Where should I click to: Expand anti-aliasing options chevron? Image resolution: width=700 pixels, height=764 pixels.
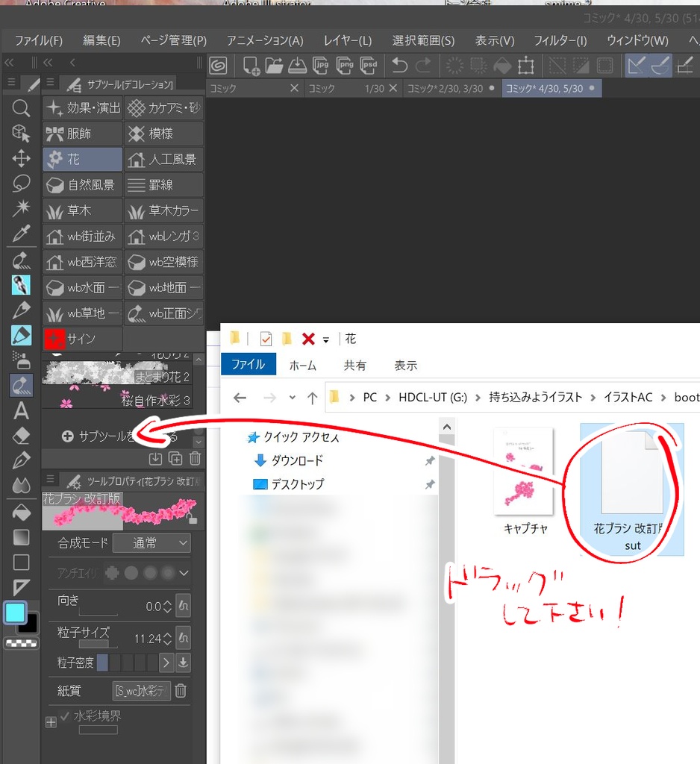coord(184,573)
